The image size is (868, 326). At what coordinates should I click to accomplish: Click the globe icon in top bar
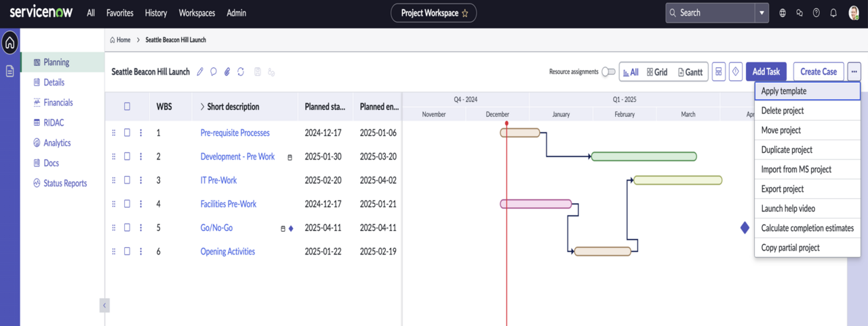point(783,13)
